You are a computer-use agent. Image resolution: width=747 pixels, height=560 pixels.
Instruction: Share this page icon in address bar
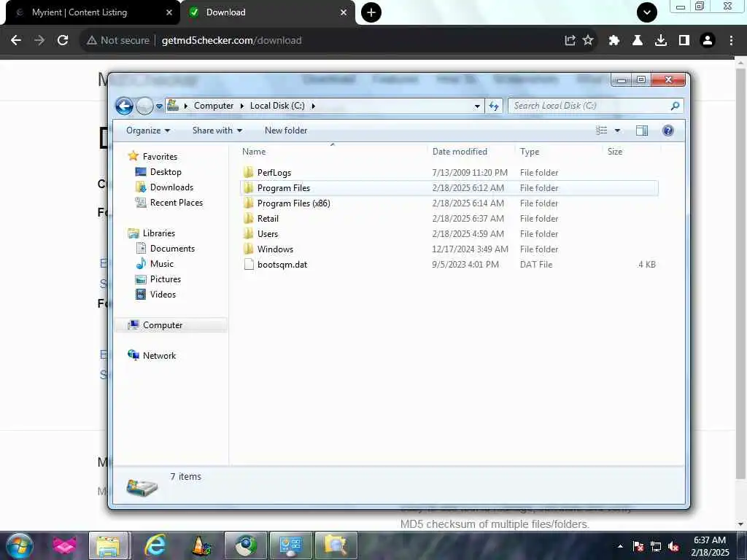coord(570,41)
